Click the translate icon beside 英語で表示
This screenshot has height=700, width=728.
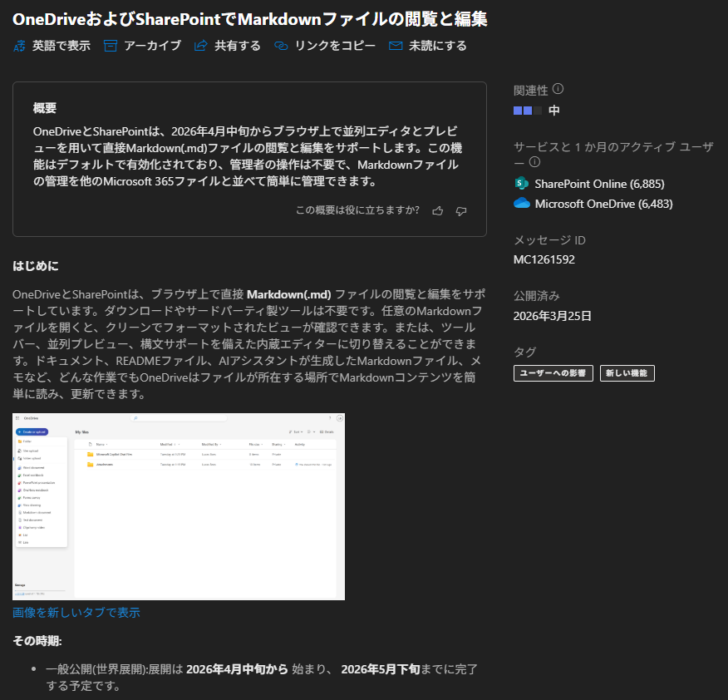[x=19, y=46]
